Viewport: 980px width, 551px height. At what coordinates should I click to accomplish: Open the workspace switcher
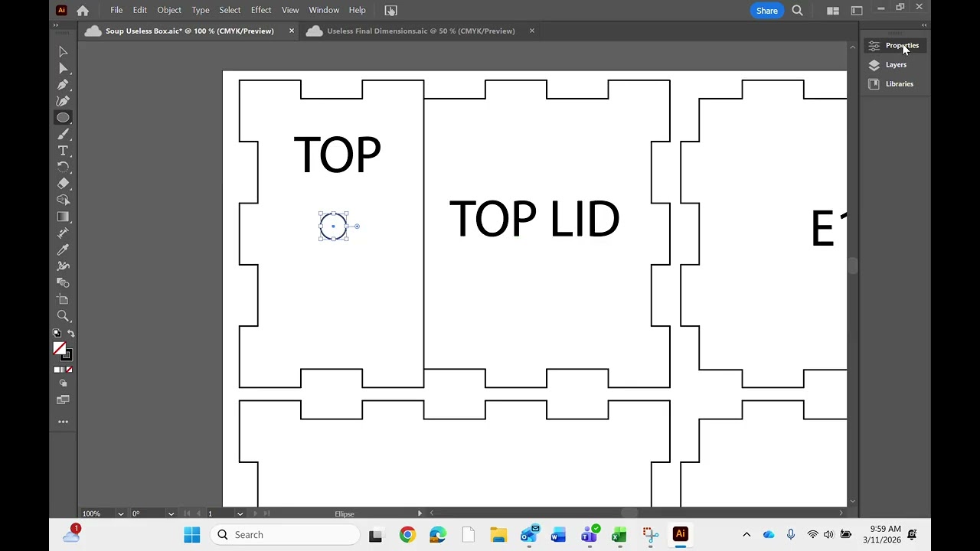click(856, 11)
